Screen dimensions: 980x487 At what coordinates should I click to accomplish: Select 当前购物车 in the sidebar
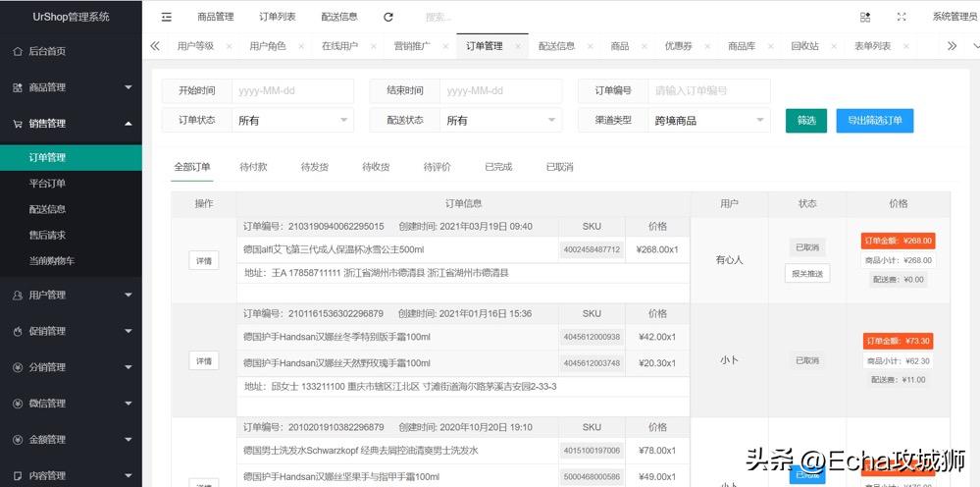71,261
